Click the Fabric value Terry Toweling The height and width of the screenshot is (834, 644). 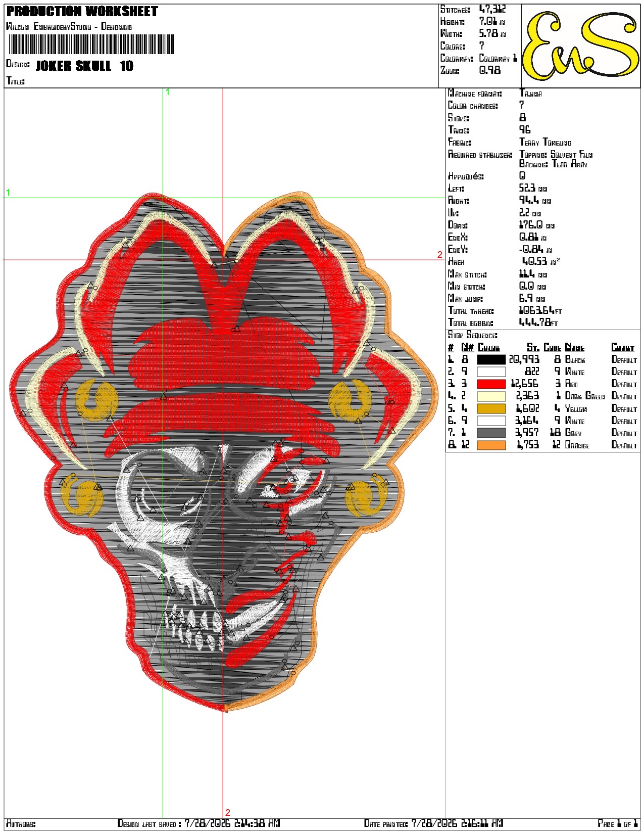click(x=546, y=143)
